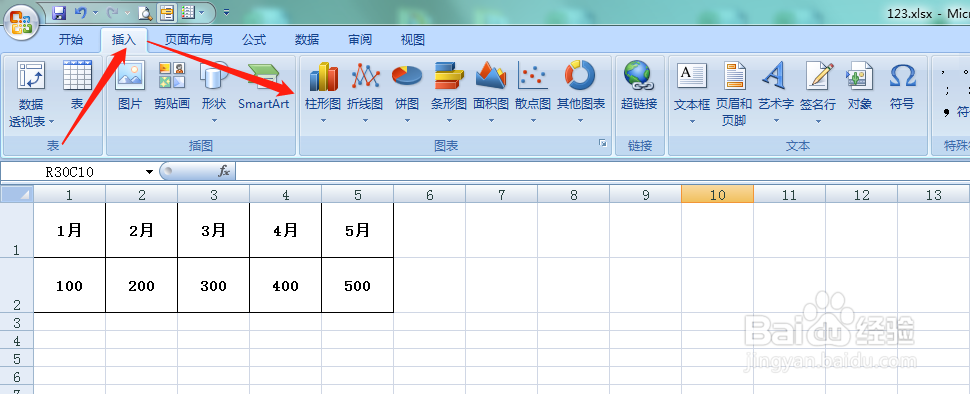
Task: Insert a 表 table
Action: point(77,87)
